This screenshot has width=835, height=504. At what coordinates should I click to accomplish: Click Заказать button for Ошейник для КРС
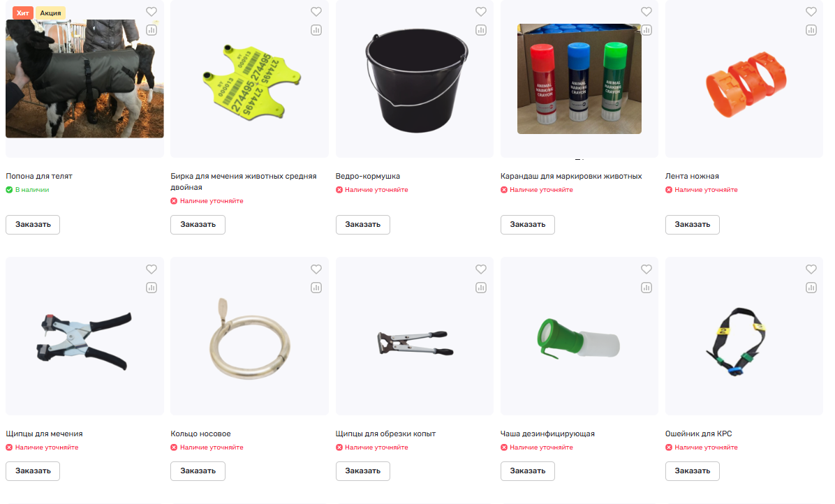point(693,471)
